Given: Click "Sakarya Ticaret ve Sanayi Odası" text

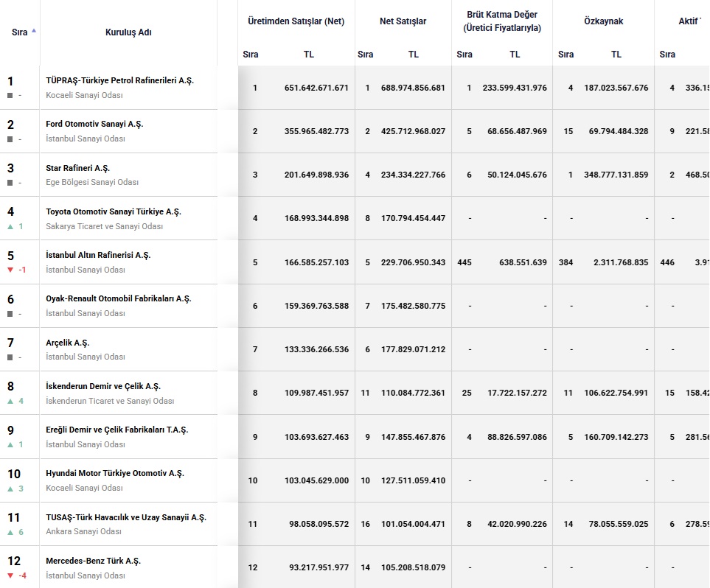Looking at the screenshot, I should (105, 226).
